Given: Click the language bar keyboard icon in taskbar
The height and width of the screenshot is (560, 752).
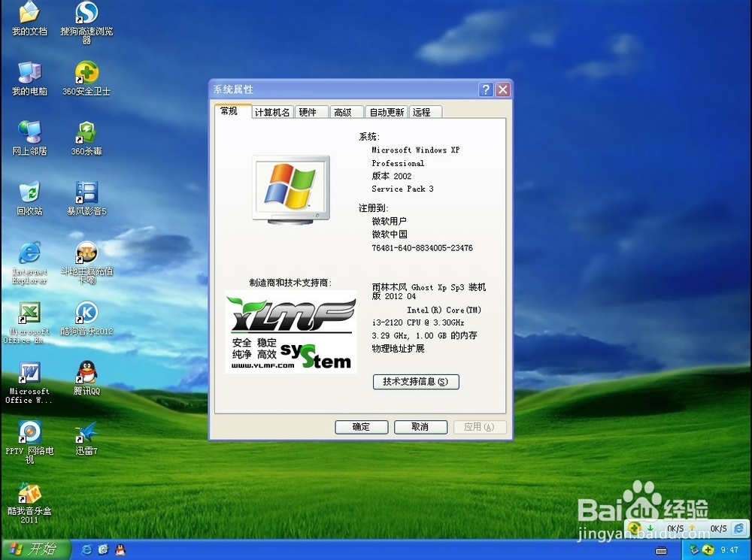Looking at the screenshot, I should tap(661, 550).
